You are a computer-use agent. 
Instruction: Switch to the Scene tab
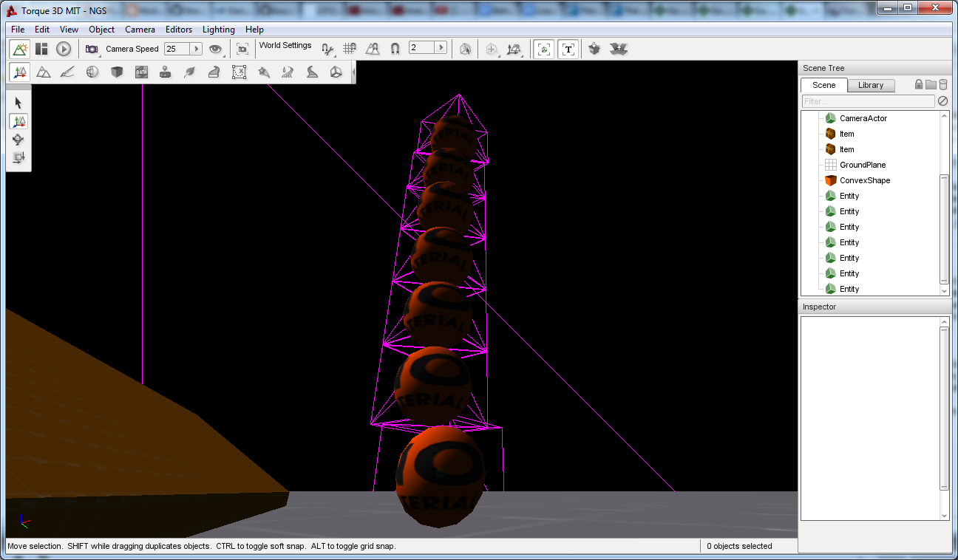point(823,85)
